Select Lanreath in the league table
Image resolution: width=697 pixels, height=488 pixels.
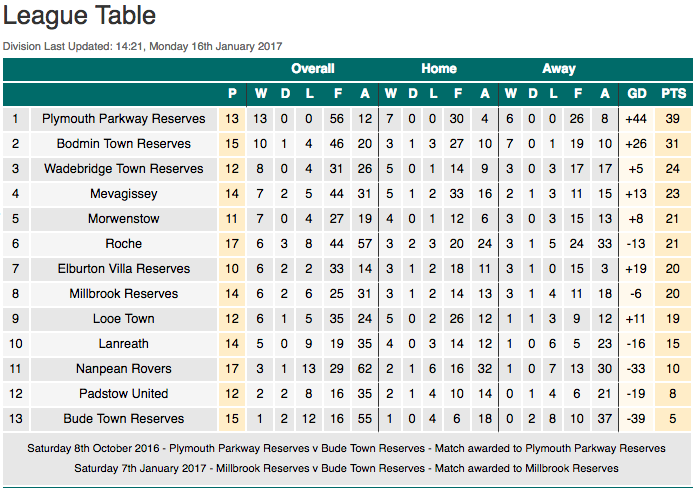(x=124, y=344)
